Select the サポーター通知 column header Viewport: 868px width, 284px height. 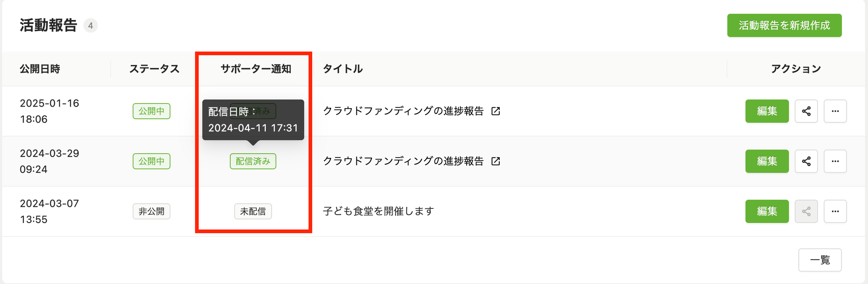(x=256, y=69)
